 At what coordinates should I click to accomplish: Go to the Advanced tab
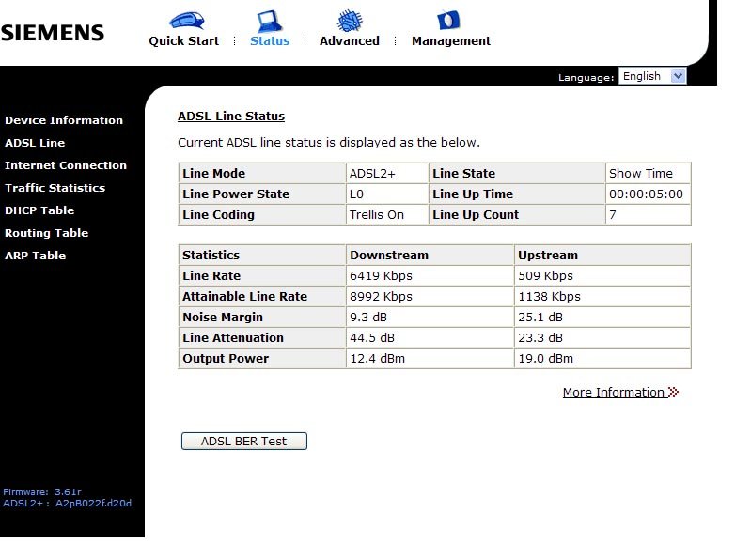click(x=350, y=41)
